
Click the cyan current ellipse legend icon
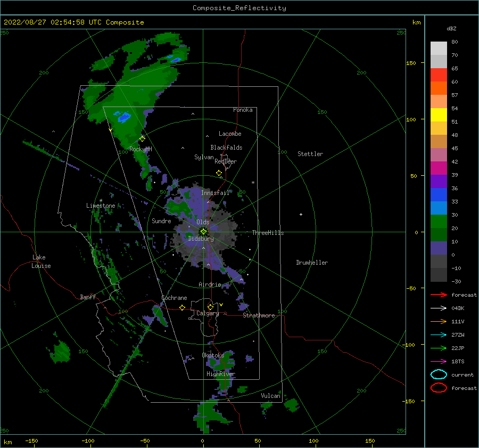point(439,374)
